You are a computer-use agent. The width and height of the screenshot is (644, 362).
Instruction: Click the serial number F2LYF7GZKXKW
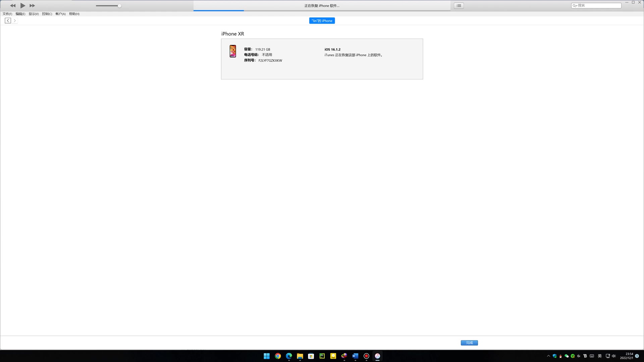click(270, 61)
